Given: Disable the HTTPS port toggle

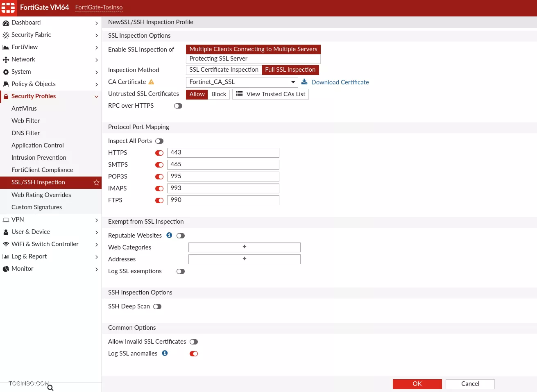Looking at the screenshot, I should pyautogui.click(x=159, y=153).
